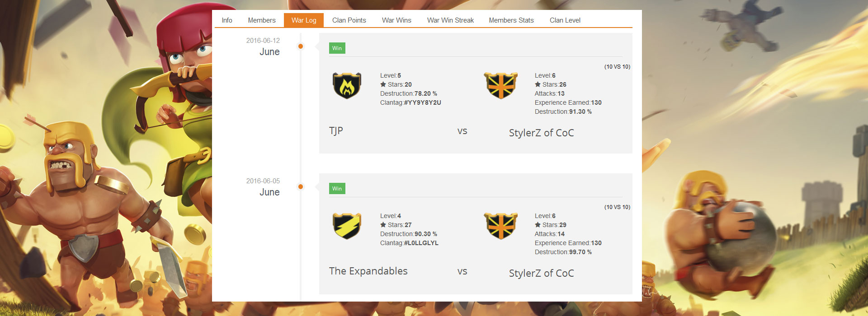Click the Win label for the 2016-06-12 war
This screenshot has height=316, width=868.
point(337,48)
